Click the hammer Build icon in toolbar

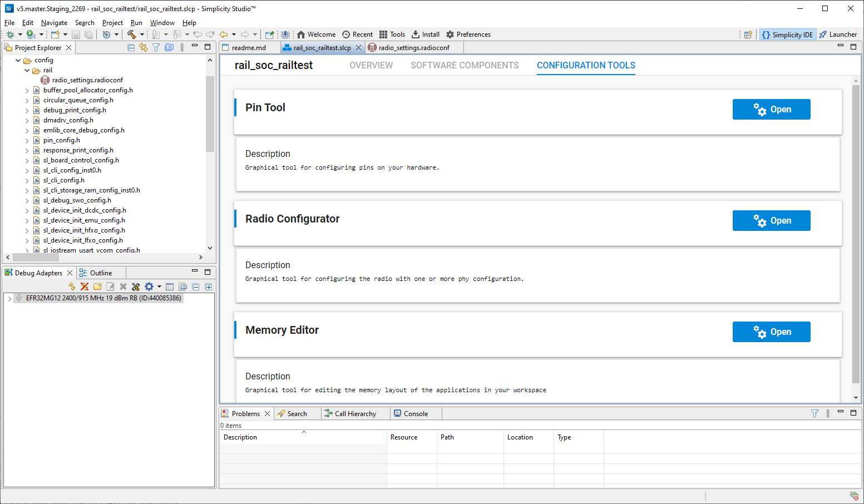[131, 34]
